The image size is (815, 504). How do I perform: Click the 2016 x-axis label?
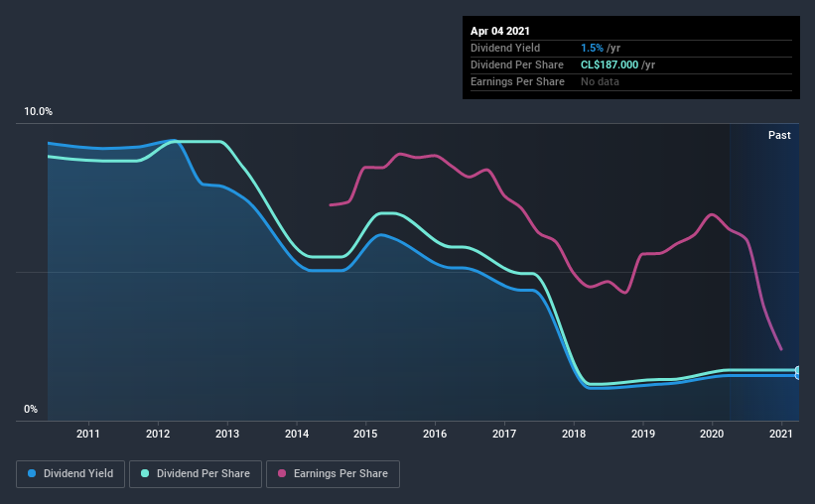click(x=435, y=434)
